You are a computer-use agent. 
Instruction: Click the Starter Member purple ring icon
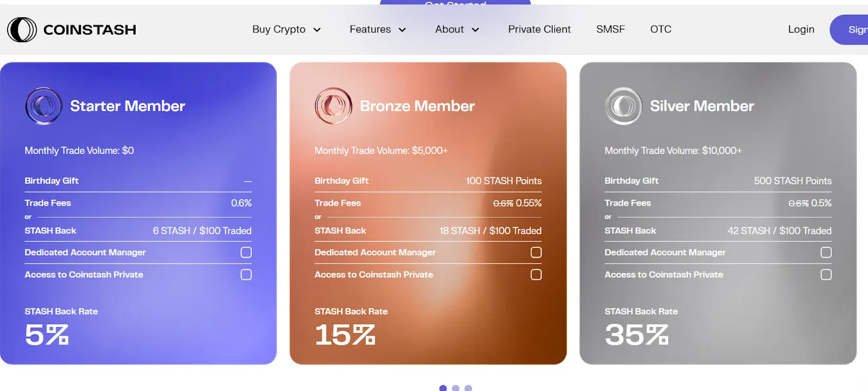click(x=43, y=106)
